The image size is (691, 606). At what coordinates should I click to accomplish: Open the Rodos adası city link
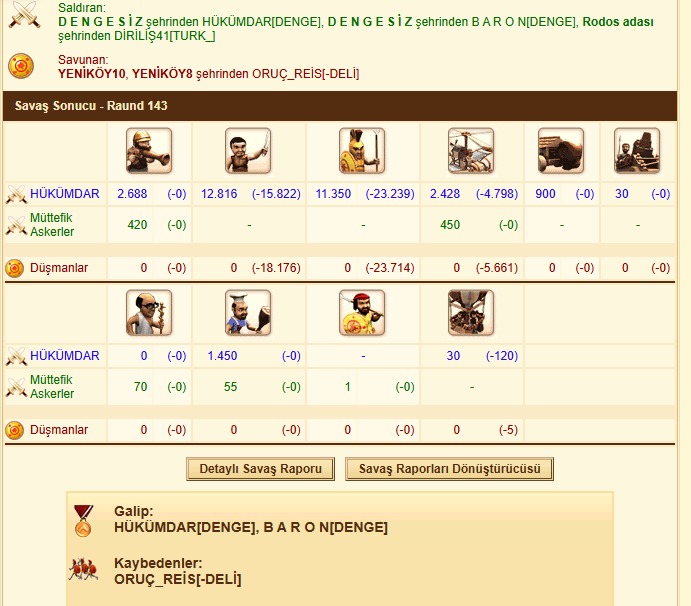618,22
